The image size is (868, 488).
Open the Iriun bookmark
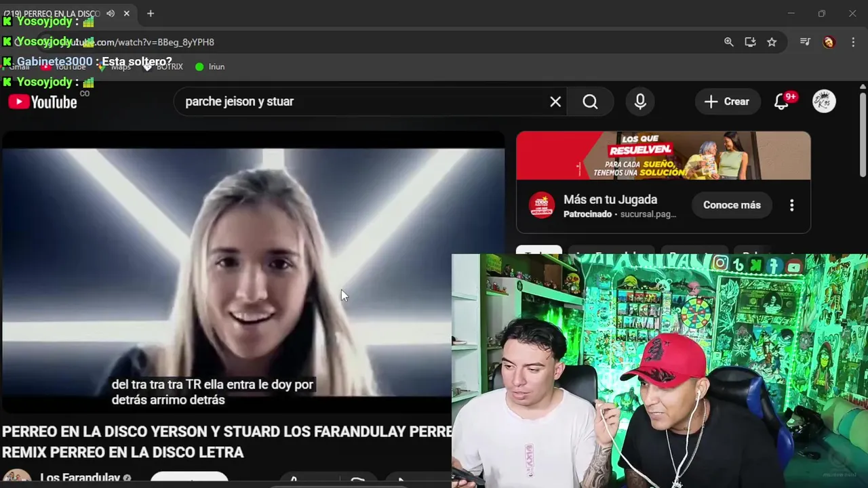[210, 66]
